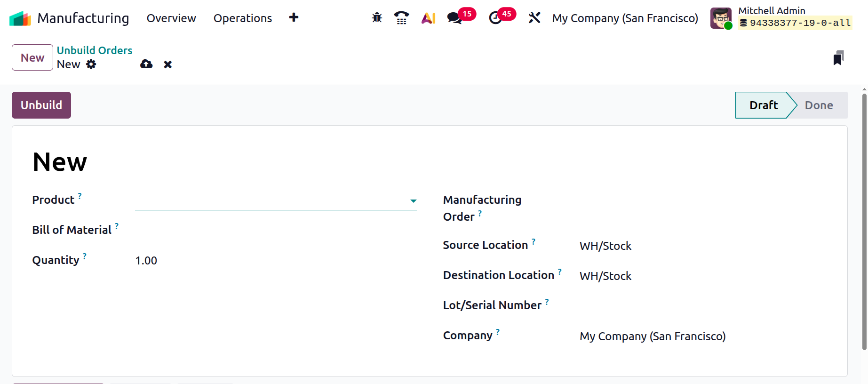Screen dimensions: 868x384
Task: Click the purple Unbuild button
Action: tap(41, 105)
